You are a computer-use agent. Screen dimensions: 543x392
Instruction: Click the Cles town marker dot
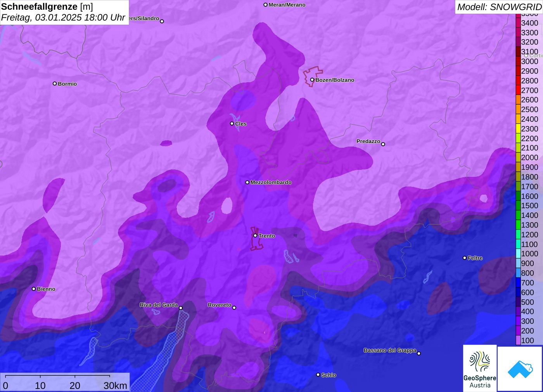pos(232,124)
